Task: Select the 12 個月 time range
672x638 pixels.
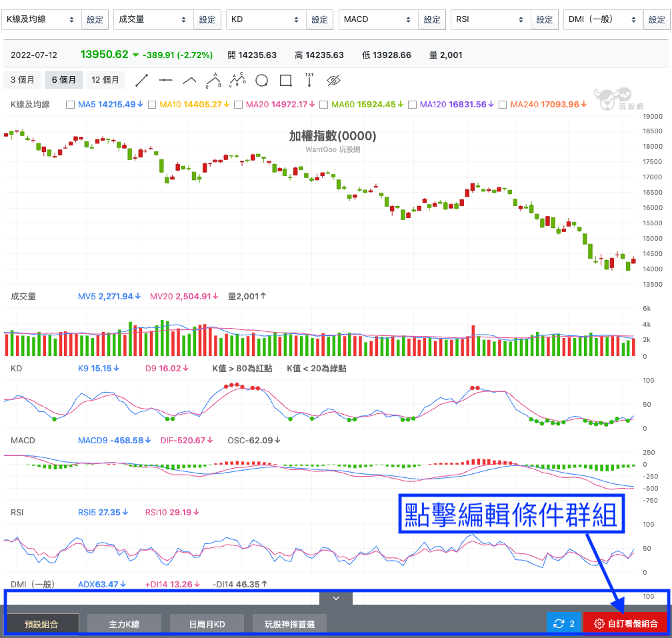Action: pyautogui.click(x=105, y=80)
